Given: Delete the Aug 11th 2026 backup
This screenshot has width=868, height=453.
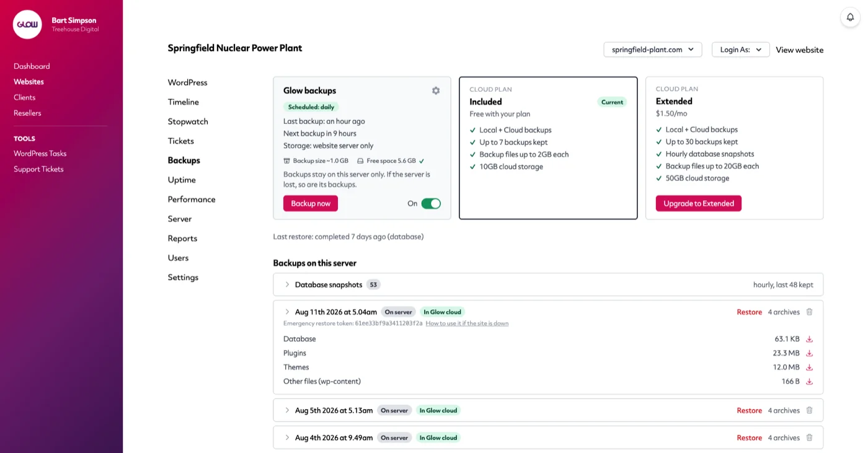Looking at the screenshot, I should coord(809,312).
